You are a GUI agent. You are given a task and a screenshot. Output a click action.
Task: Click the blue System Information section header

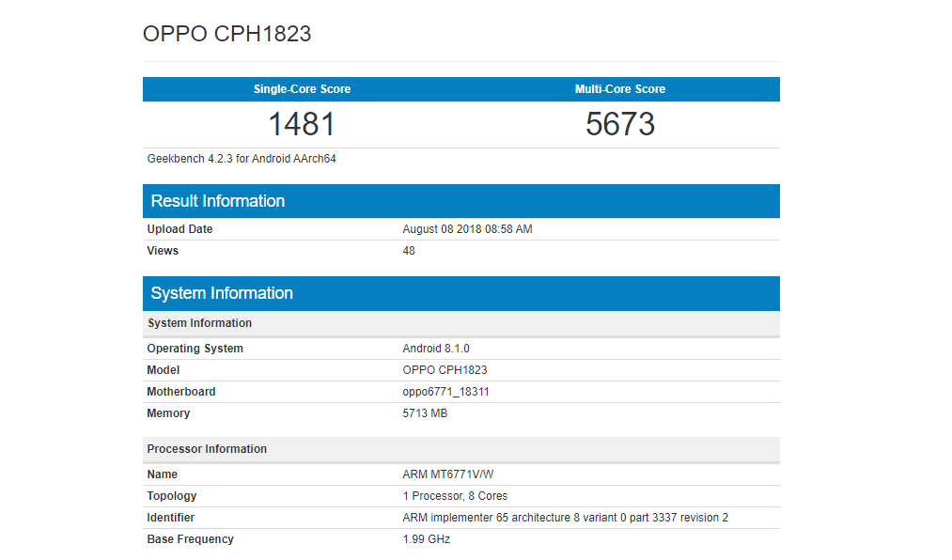[222, 293]
